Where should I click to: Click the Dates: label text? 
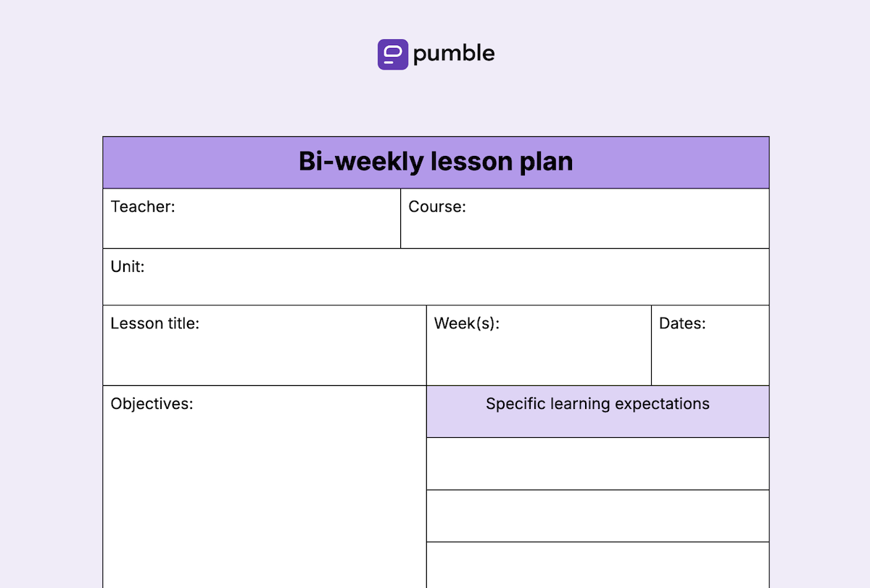click(682, 323)
